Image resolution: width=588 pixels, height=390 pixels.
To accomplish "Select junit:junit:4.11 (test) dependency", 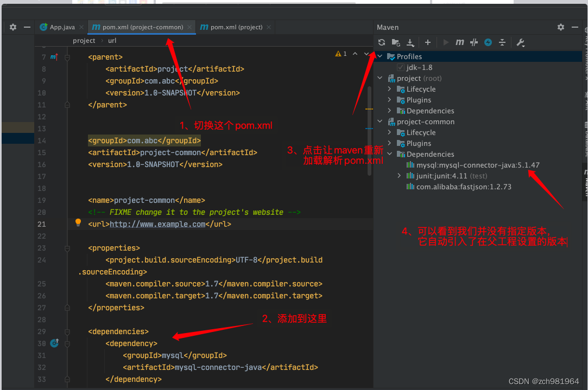I will point(452,176).
